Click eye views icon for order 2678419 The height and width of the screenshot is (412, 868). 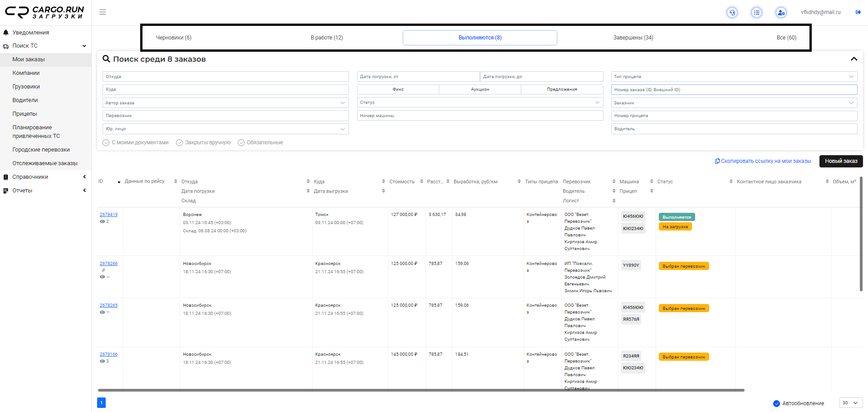[x=102, y=221]
